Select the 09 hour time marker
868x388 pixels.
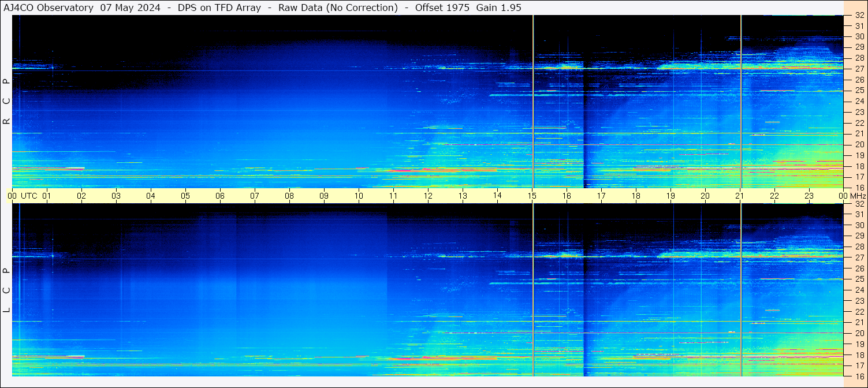(x=324, y=196)
